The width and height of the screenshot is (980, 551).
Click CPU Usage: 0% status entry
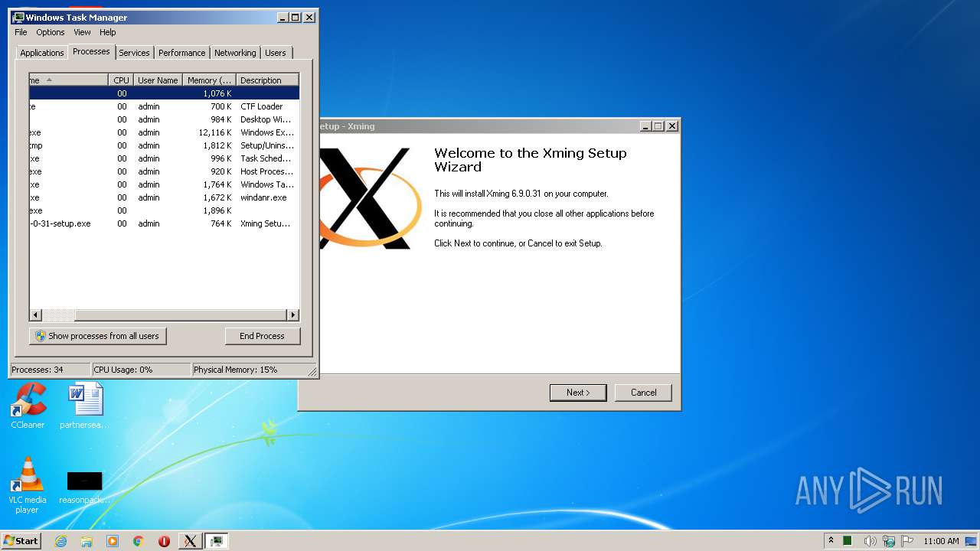point(142,370)
